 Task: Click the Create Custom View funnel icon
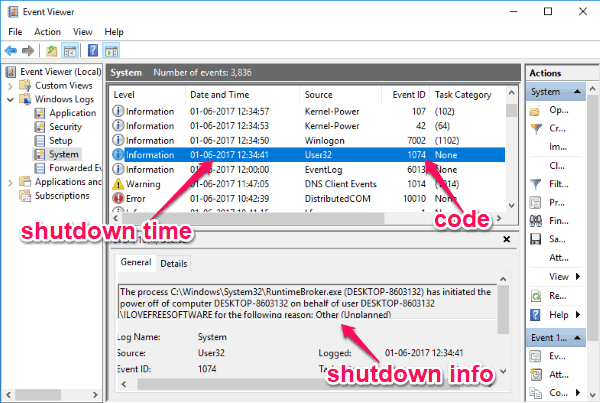[x=536, y=129]
